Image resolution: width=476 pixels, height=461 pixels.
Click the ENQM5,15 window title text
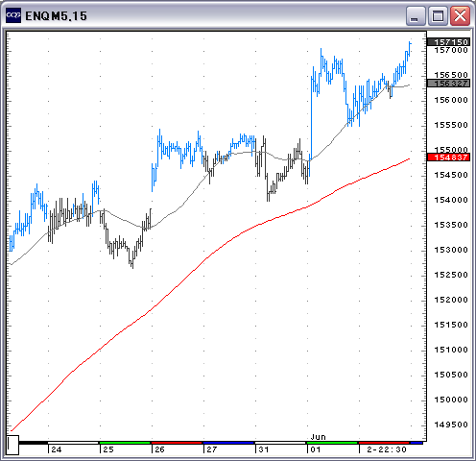coord(56,16)
